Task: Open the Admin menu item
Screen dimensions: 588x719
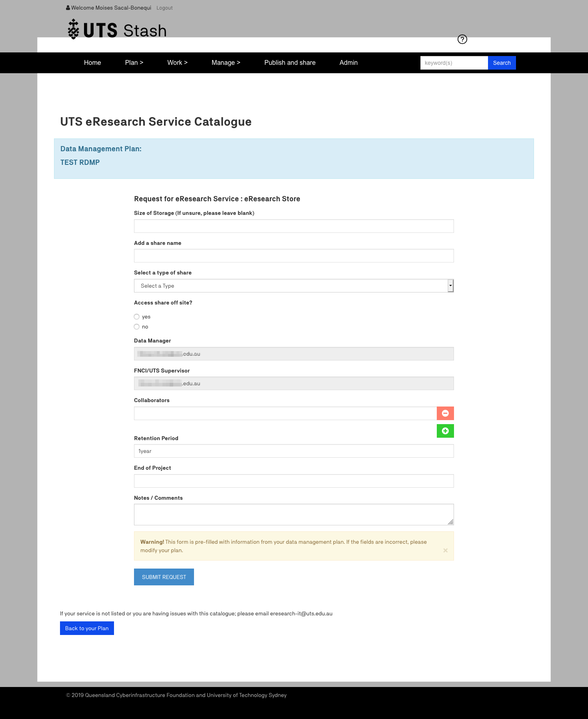Action: 348,62
